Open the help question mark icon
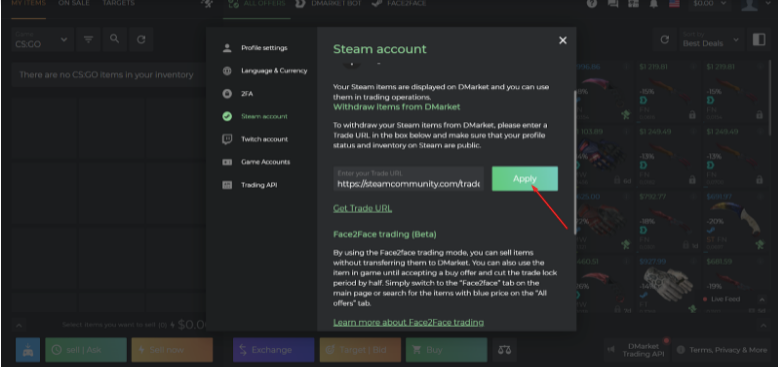778x367 pixels. point(591,3)
